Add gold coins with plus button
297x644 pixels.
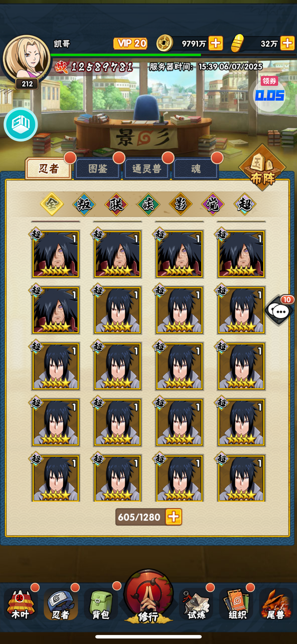[x=216, y=43]
